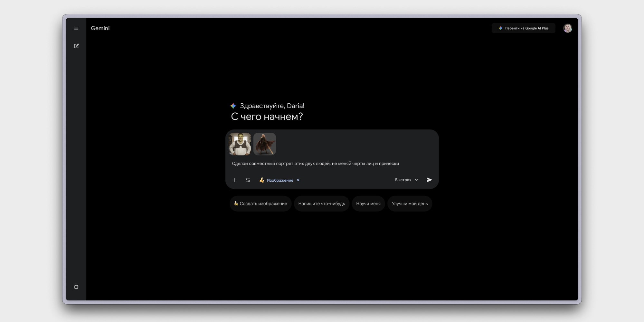The height and width of the screenshot is (322, 644).
Task: Open the main menu hamburger icon
Action: (x=76, y=28)
